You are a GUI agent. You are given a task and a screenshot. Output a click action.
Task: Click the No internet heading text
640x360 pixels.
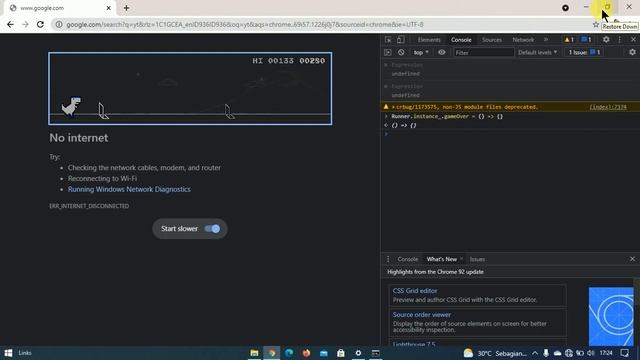click(79, 138)
